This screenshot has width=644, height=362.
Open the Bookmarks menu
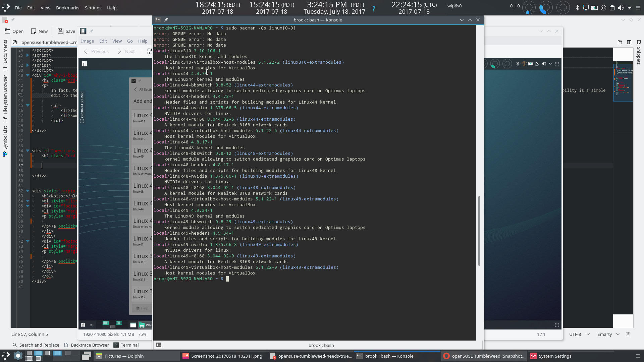click(x=67, y=8)
